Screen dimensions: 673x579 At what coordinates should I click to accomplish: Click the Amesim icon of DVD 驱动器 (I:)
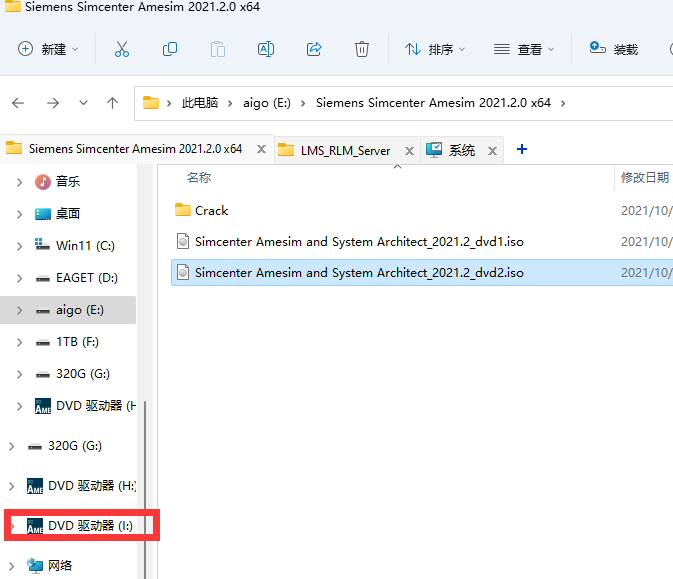(x=35, y=526)
